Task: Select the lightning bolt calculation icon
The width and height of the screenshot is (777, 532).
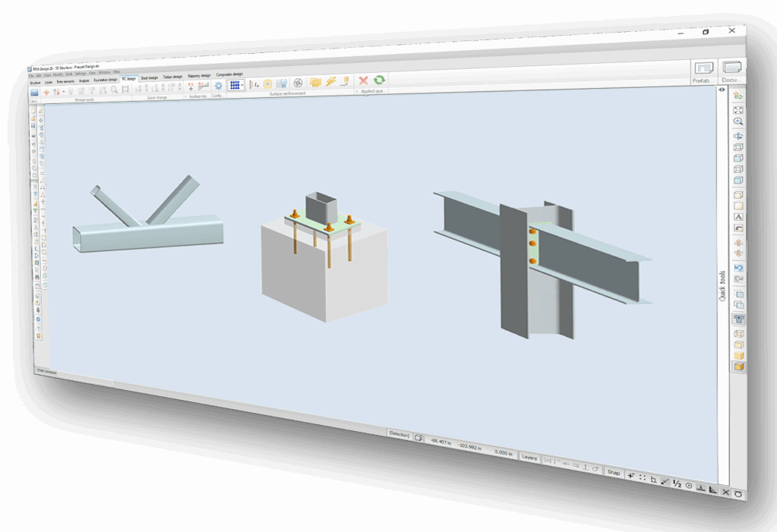Action: 332,82
